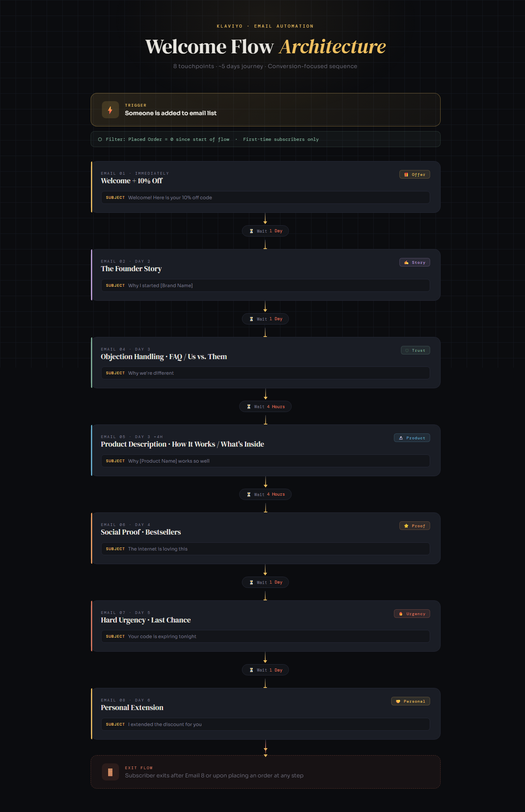Select the Offer tag on Email 01
Image resolution: width=525 pixels, height=812 pixels.
[x=415, y=174]
